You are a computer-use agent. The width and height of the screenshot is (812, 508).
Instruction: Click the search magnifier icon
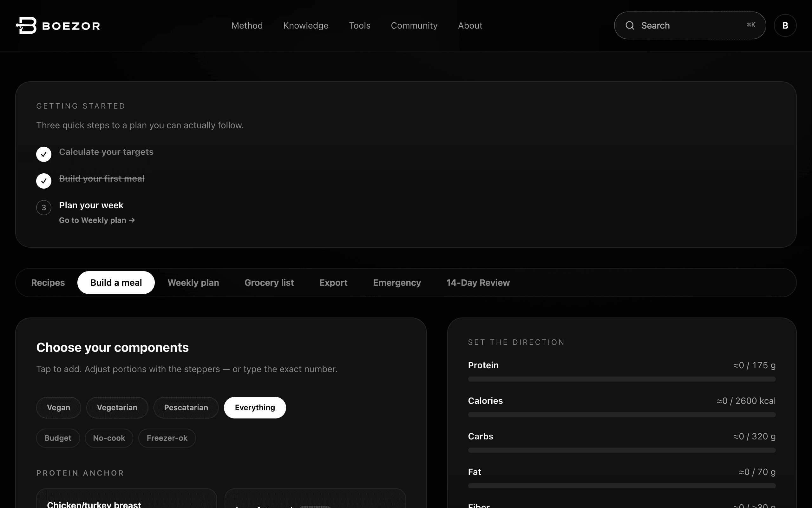[630, 25]
